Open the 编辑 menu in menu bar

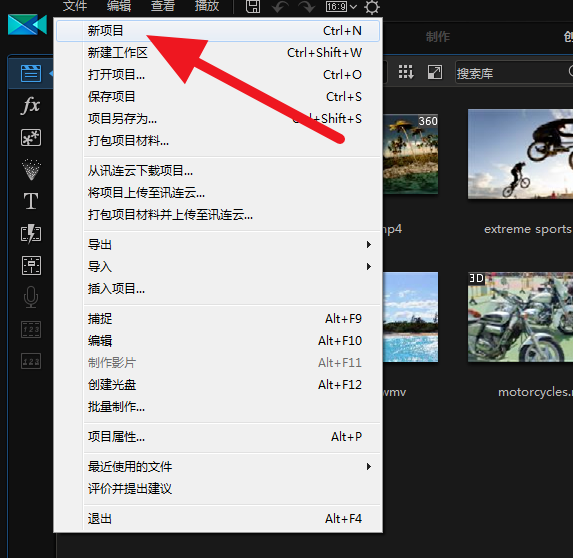(119, 6)
